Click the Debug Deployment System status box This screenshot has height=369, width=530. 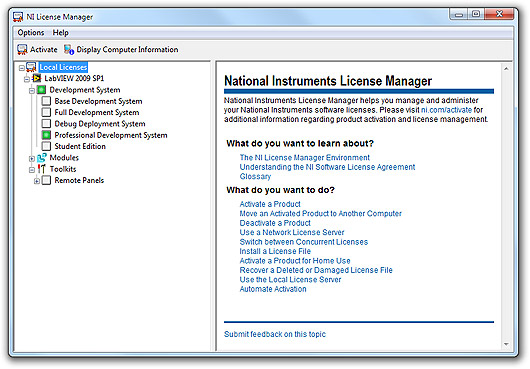46,124
